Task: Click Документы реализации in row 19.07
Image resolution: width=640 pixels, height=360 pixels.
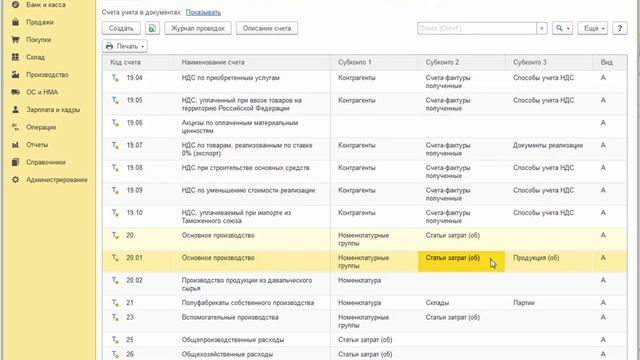Action: [x=548, y=145]
